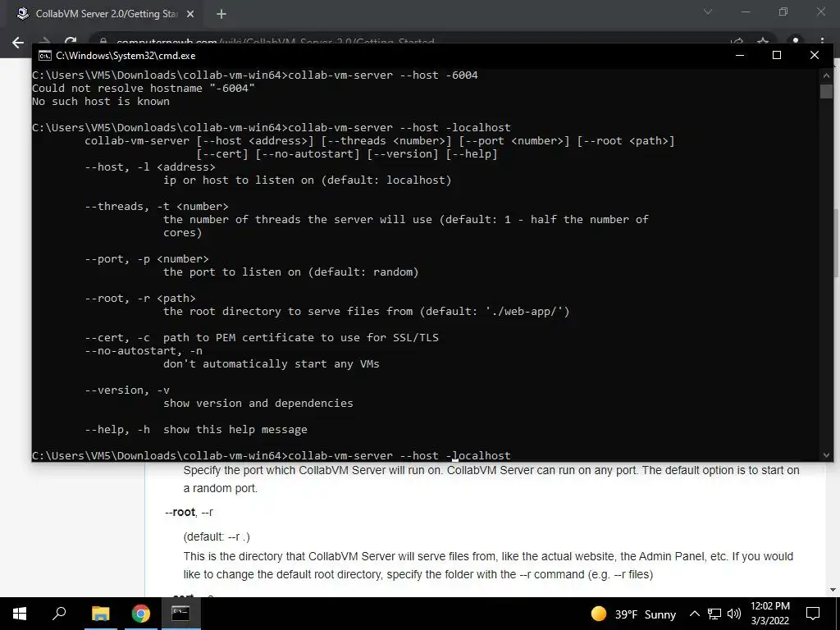Click text "No such host is known"
Screen dimensions: 840x630
click(101, 101)
